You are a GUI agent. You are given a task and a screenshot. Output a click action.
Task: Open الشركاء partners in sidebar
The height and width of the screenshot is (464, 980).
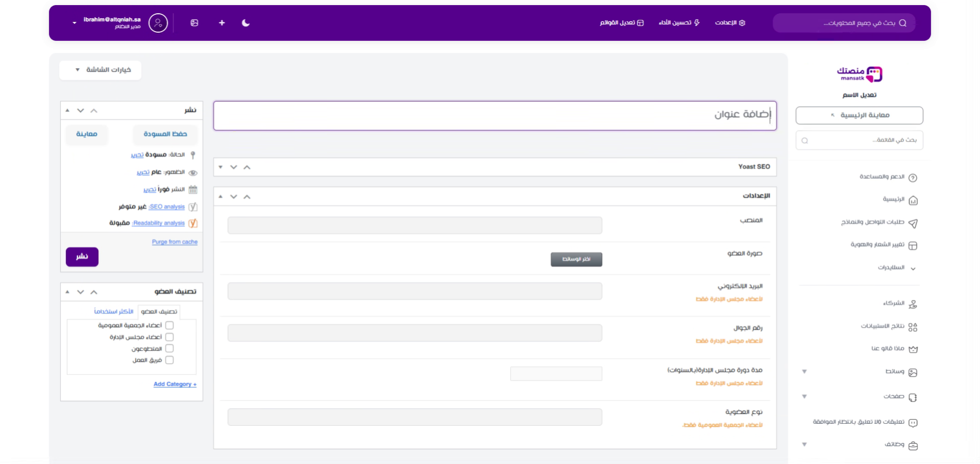(x=913, y=304)
